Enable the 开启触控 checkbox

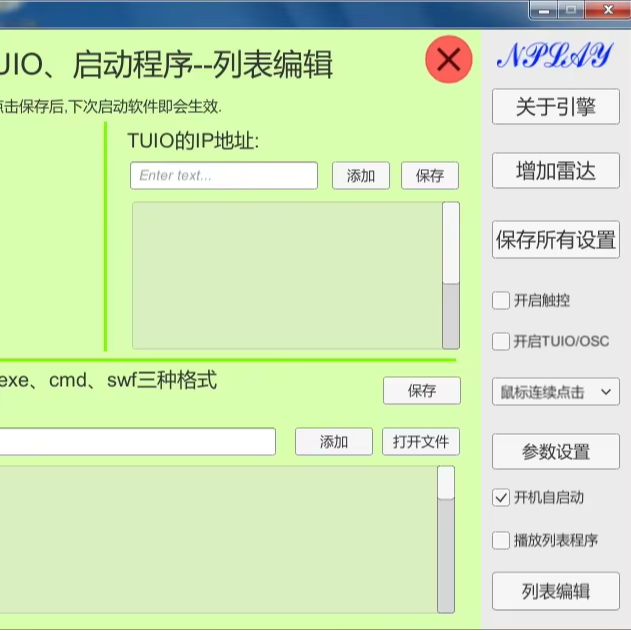point(501,301)
